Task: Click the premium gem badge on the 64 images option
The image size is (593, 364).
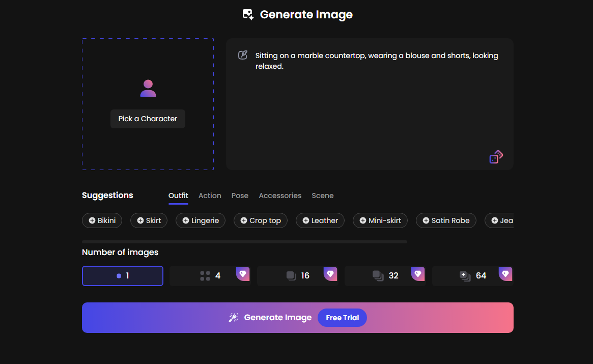Action: click(x=505, y=273)
